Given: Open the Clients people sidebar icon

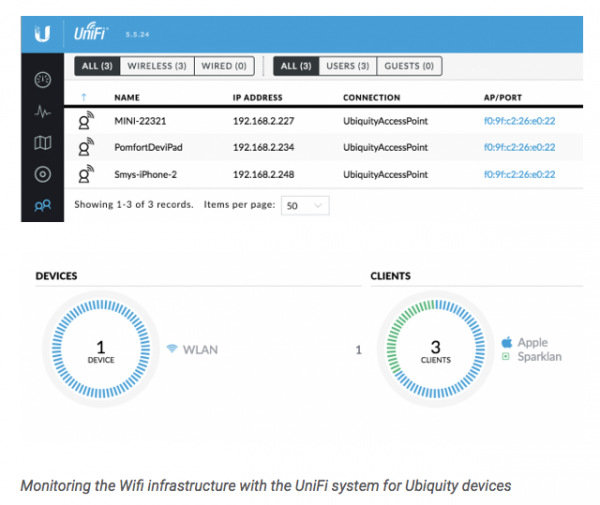Looking at the screenshot, I should tap(41, 205).
